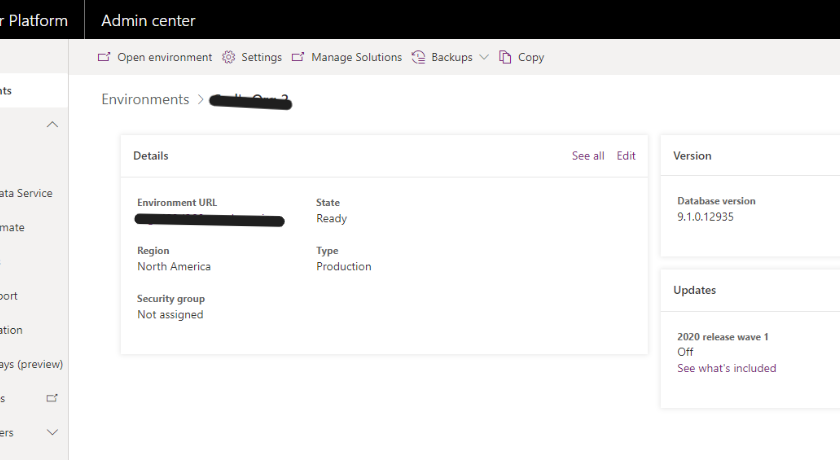The width and height of the screenshot is (840, 460).
Task: Click the Settings gear icon
Action: [228, 57]
